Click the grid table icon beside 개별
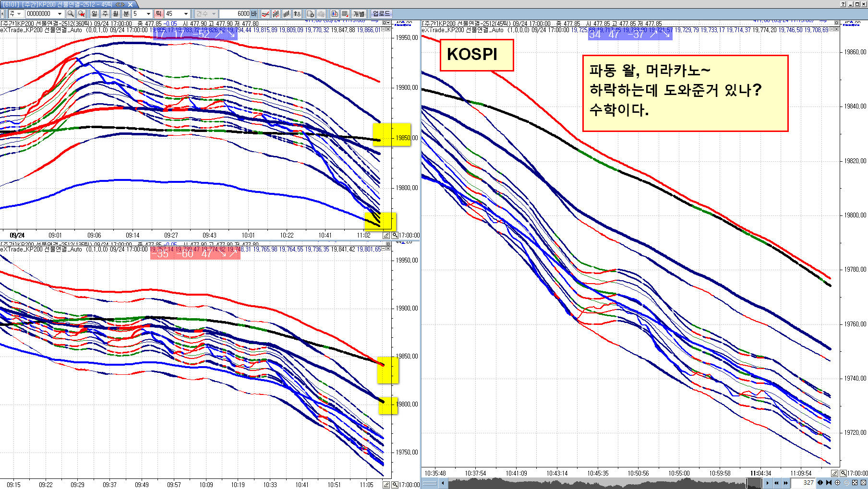Image resolution: width=868 pixels, height=489 pixels. point(345,14)
